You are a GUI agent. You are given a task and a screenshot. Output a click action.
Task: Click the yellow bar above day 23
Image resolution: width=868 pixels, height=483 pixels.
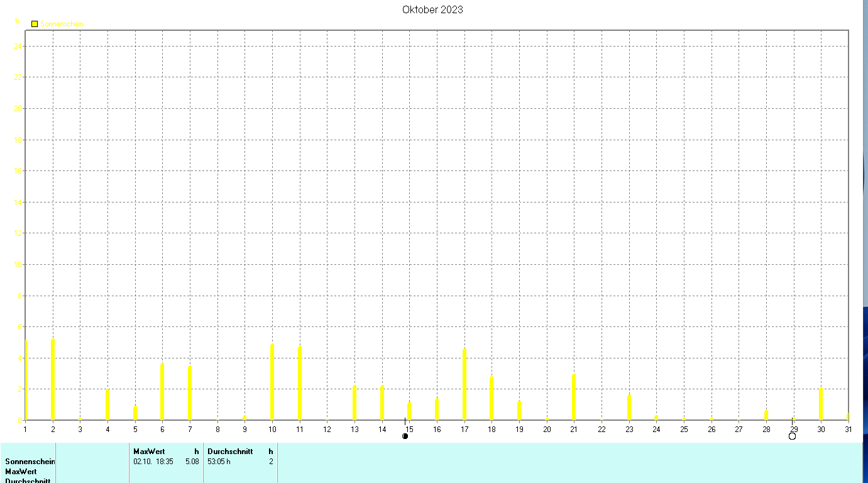pyautogui.click(x=629, y=408)
